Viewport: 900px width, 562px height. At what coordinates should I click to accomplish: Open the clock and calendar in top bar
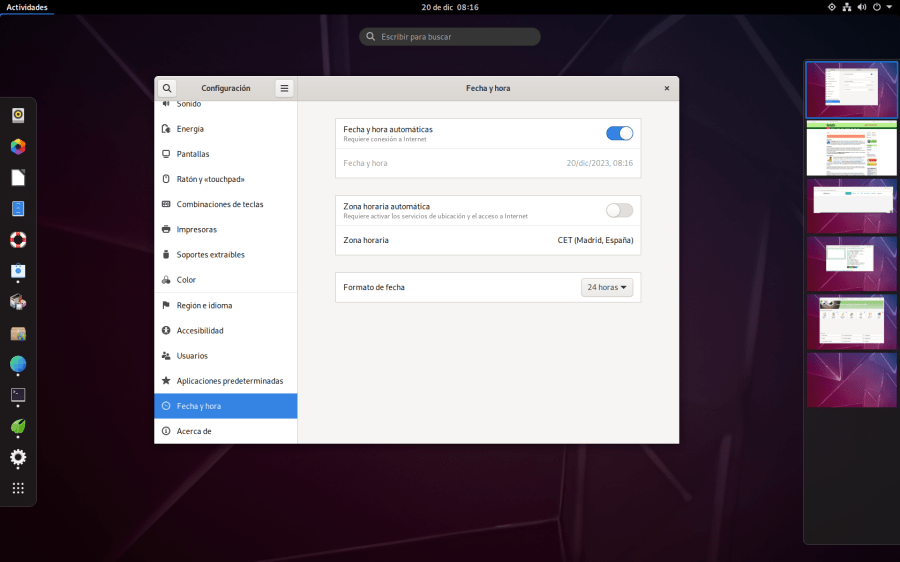pyautogui.click(x=450, y=7)
